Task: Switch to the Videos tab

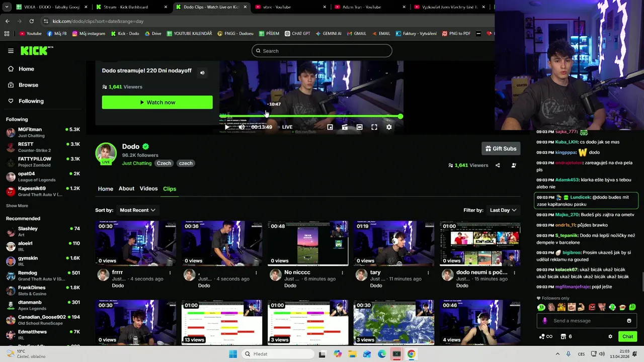Action: tap(148, 189)
